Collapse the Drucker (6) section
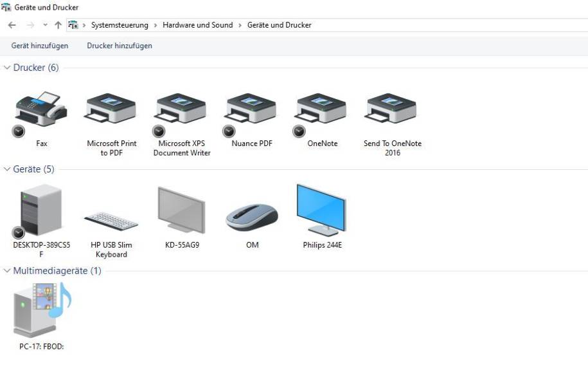Screen dimensions: 588x388 pyautogui.click(x=6, y=68)
